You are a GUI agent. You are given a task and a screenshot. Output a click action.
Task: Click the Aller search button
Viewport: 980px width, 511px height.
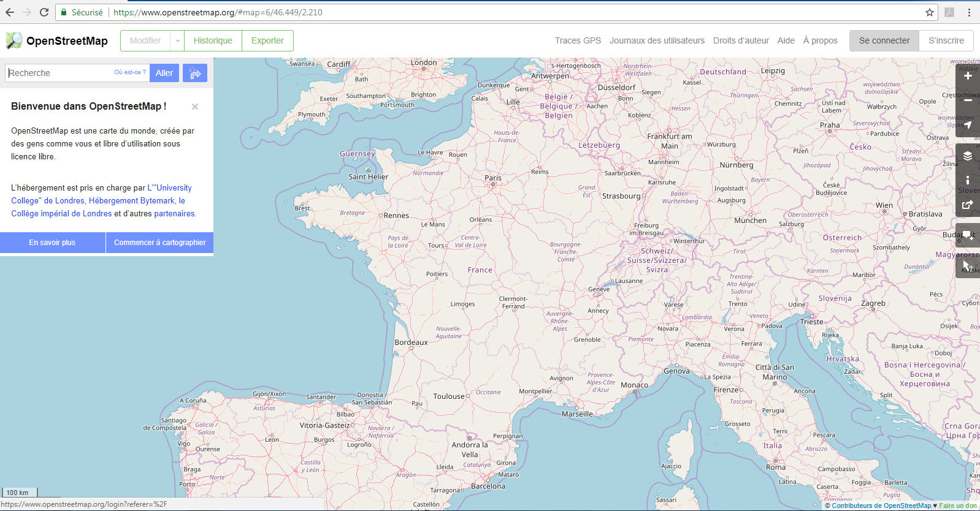coord(164,73)
